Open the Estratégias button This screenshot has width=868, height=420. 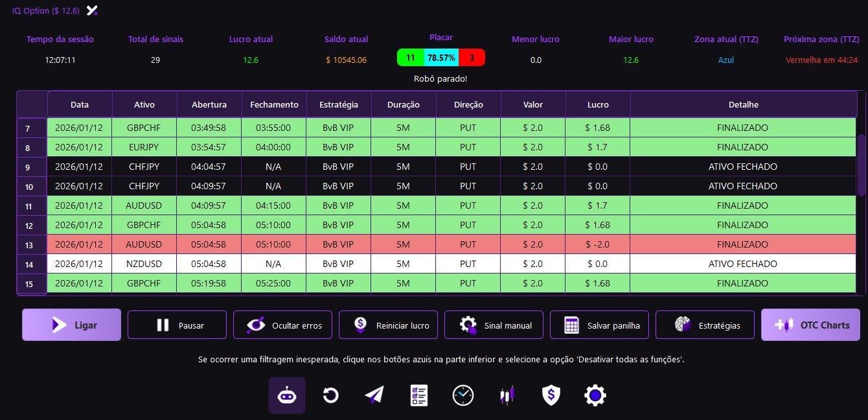[x=705, y=325]
